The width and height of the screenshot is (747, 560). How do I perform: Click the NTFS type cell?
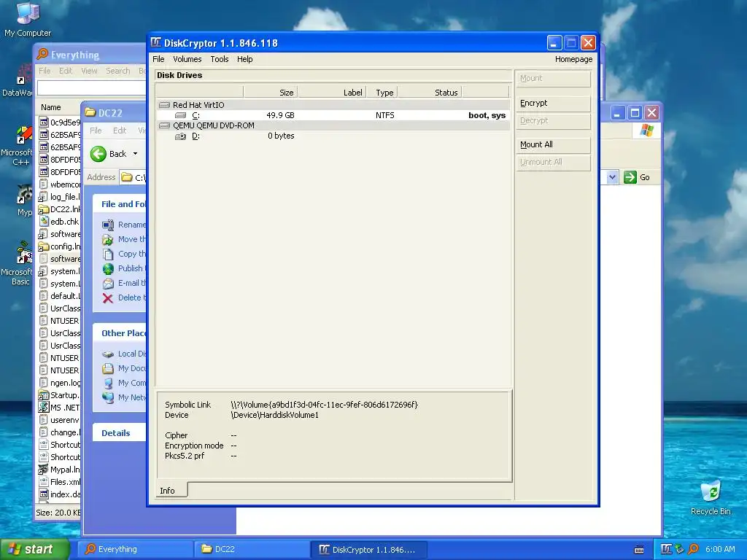(x=385, y=115)
